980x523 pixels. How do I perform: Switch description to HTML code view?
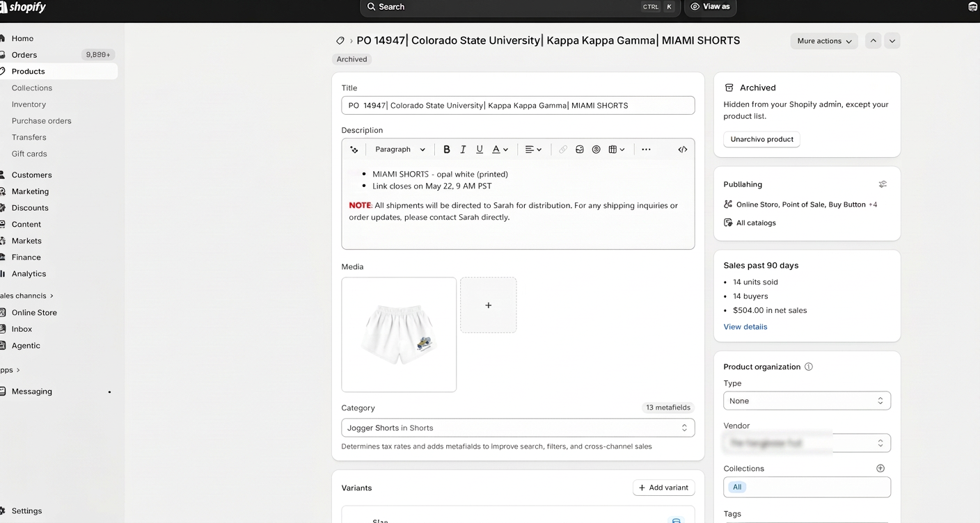click(683, 150)
